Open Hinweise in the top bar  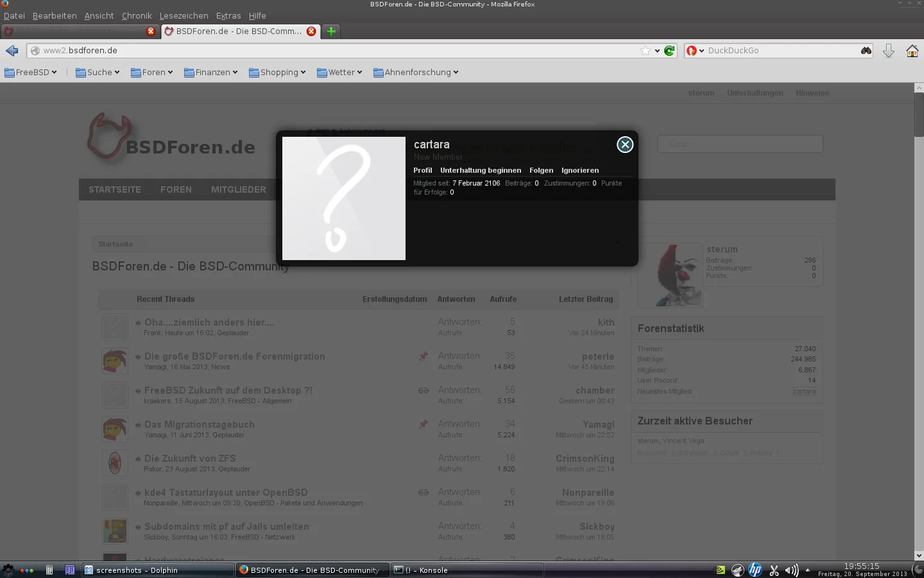tap(812, 93)
